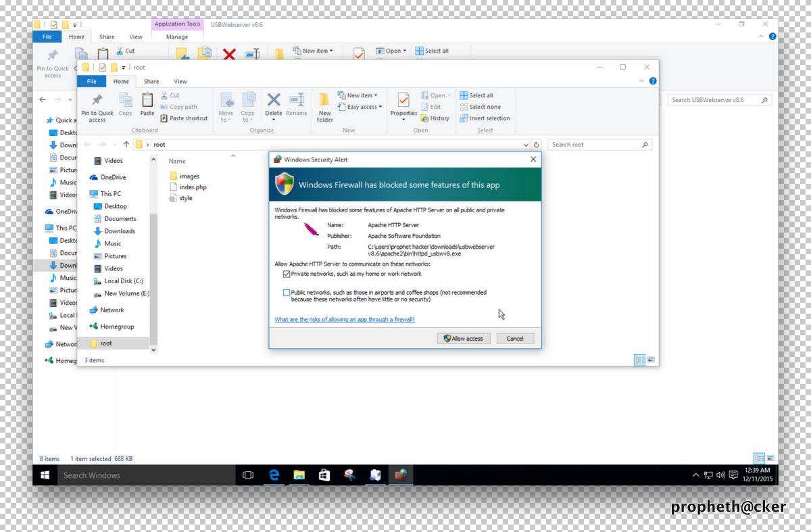Expand the Delete dropdown arrow in root window
The height and width of the screenshot is (532, 811).
click(x=273, y=120)
